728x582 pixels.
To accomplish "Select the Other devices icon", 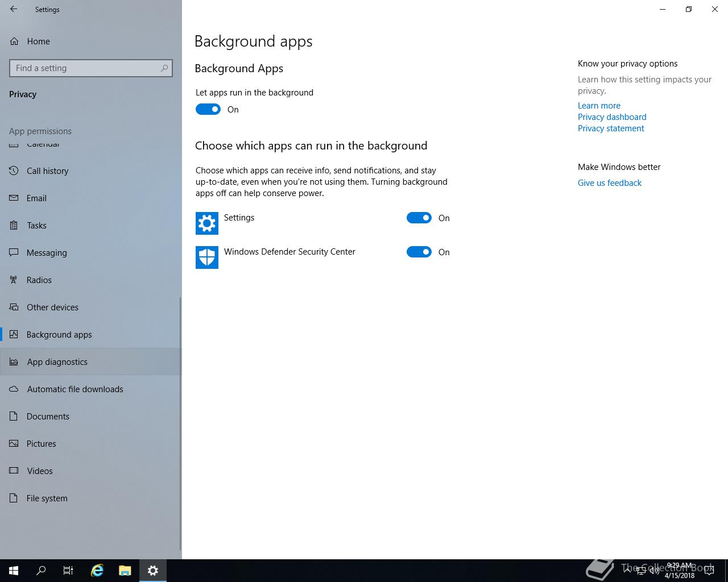I will click(x=14, y=307).
